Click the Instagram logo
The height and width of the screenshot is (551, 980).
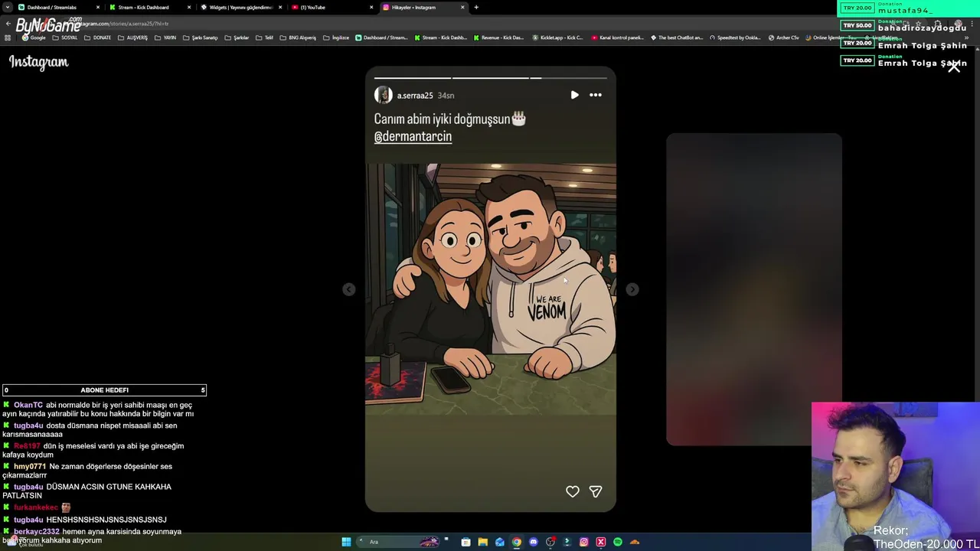(39, 63)
